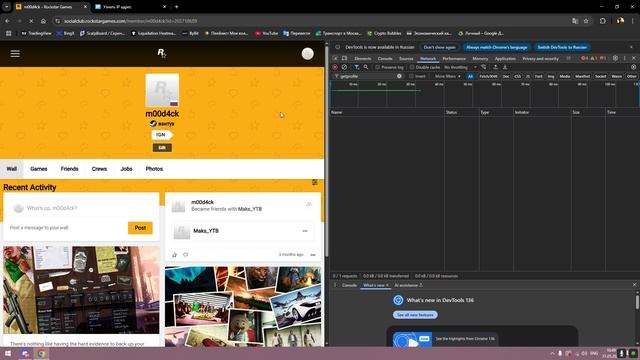
Task: Click the Edit profile button
Action: 162,148
